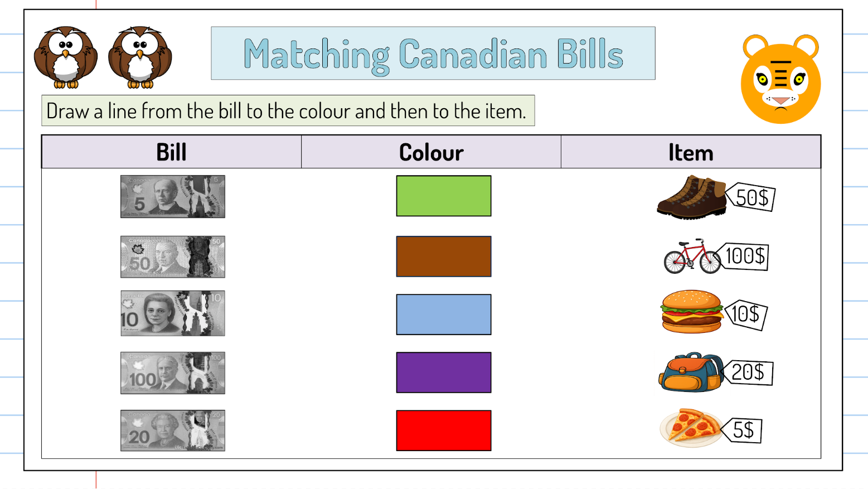The image size is (868, 489).
Task: Select the red bicycle picture
Action: point(692,257)
